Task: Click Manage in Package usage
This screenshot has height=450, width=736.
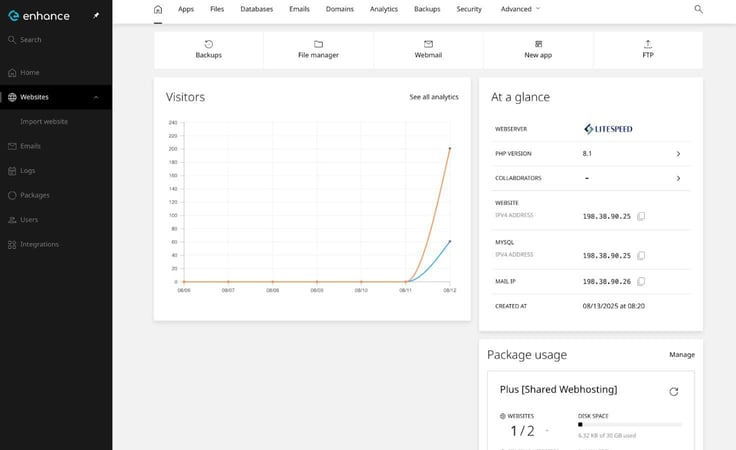Action: (682, 355)
